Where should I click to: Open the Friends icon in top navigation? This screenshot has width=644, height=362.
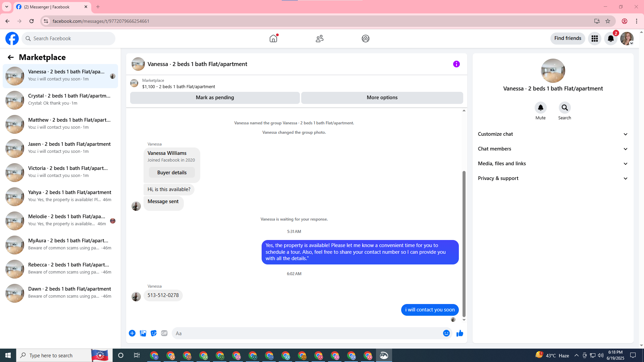coord(320,39)
